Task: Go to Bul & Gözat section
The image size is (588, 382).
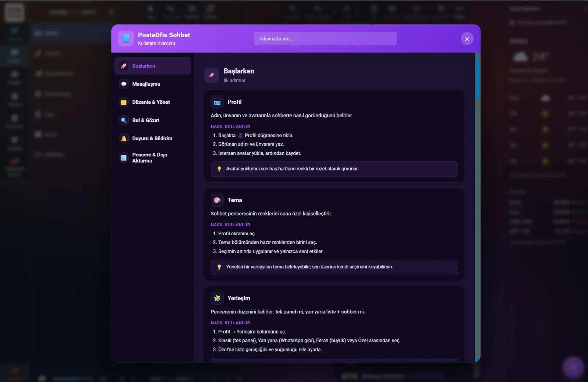Action: [x=153, y=120]
